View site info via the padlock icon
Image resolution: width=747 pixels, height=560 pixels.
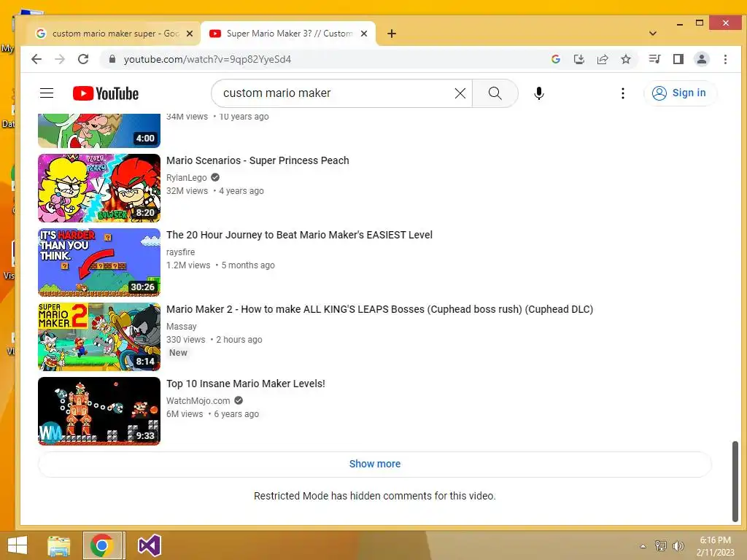112,59
